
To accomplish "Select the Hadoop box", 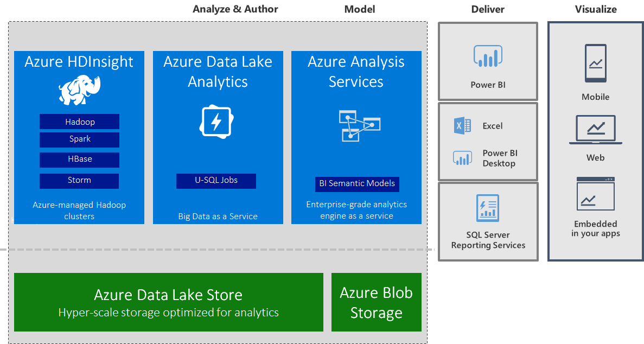I will coord(79,122).
